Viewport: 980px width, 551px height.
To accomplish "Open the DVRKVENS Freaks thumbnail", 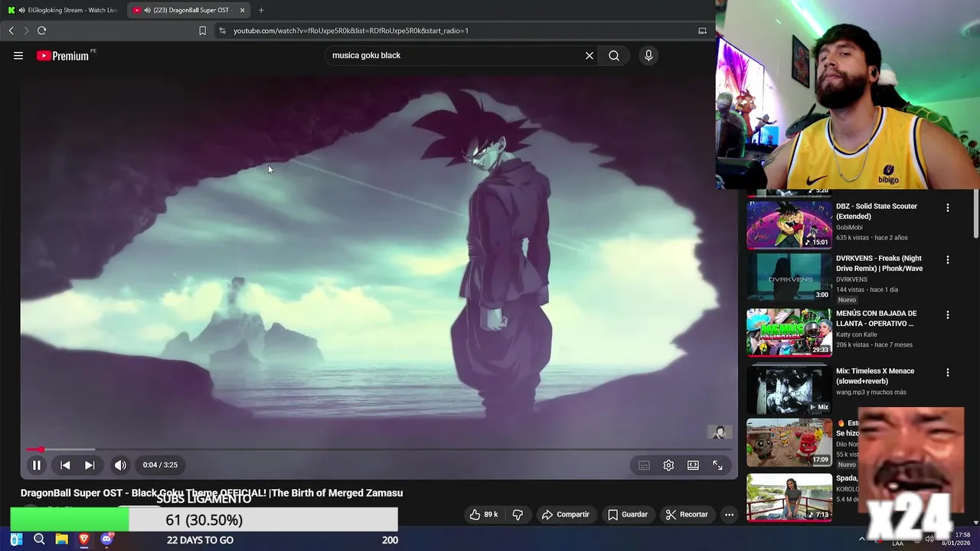I will (789, 277).
